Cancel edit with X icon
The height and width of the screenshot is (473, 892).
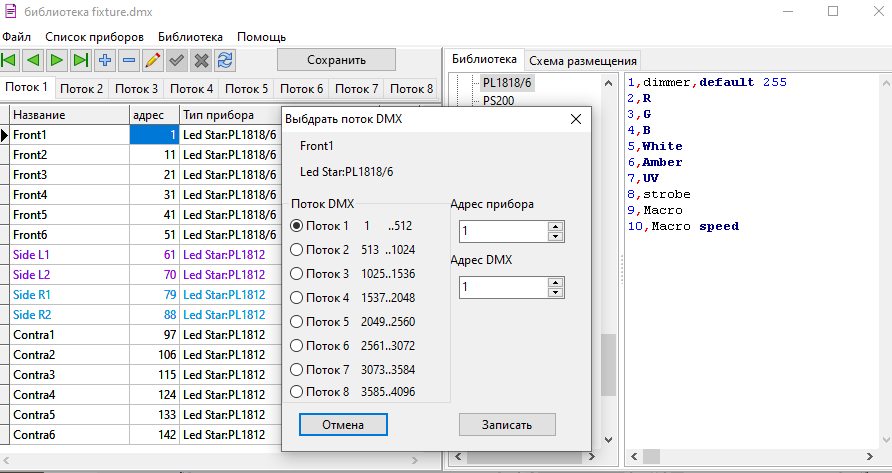point(201,60)
